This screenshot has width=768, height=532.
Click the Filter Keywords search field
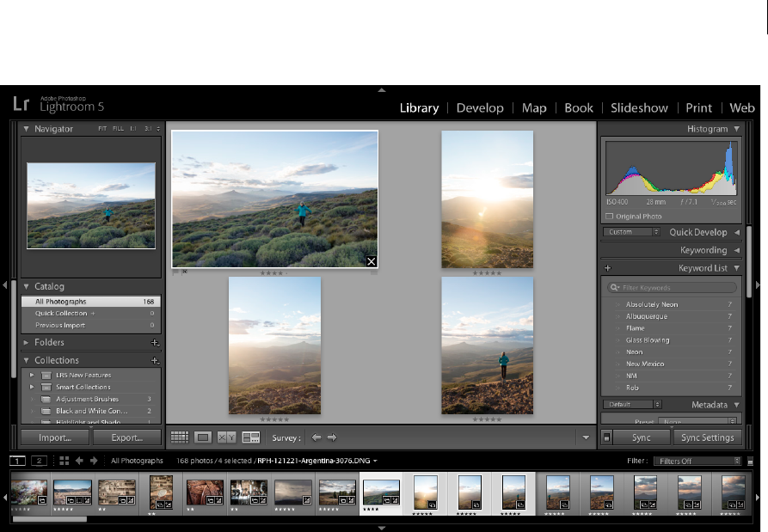[x=672, y=288]
